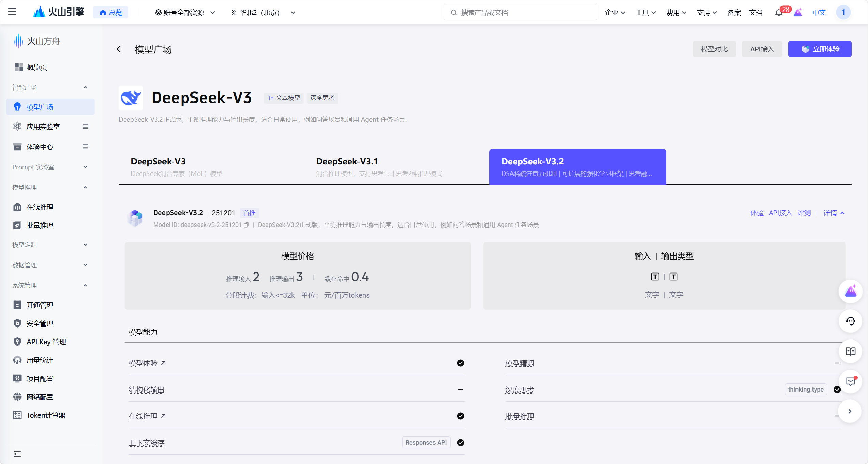The image size is (868, 464).
Task: Select the DeepSeek-V3.2 tab
Action: click(x=578, y=167)
